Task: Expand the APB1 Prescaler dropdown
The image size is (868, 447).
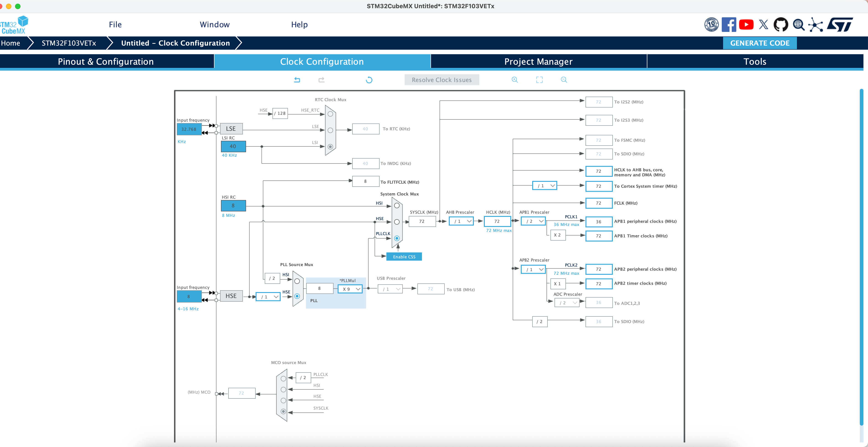Action: coord(533,221)
